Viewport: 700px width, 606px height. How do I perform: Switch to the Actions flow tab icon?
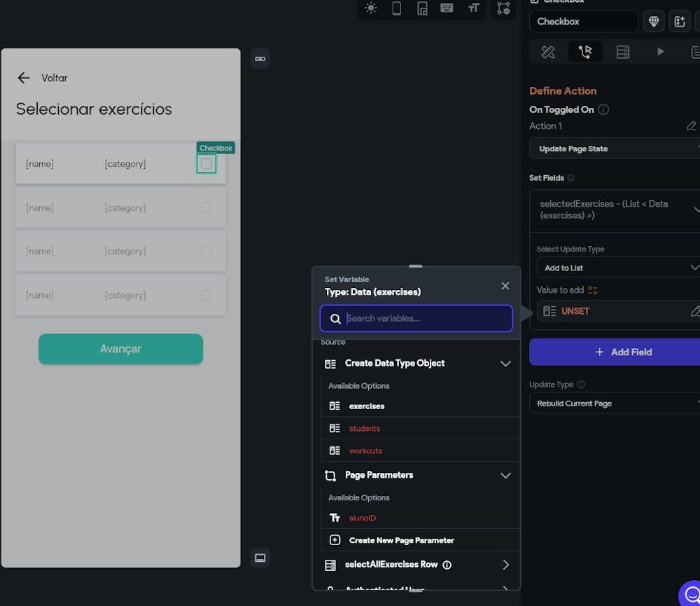click(585, 52)
